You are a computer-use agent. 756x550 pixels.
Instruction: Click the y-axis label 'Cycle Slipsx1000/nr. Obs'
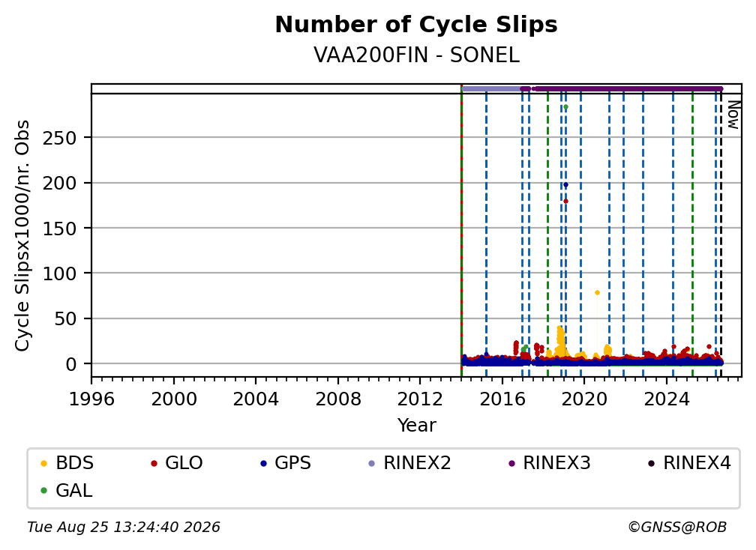click(x=22, y=235)
